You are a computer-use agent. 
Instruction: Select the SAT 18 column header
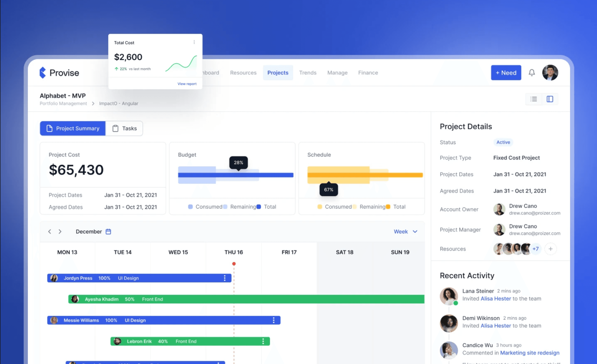point(345,252)
